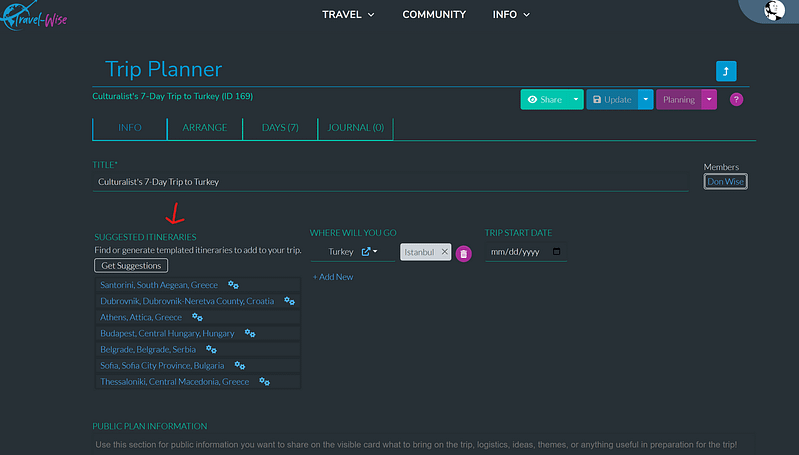Open the calendar picker icon for start date
Image resolution: width=799 pixels, height=455 pixels.
tap(556, 251)
